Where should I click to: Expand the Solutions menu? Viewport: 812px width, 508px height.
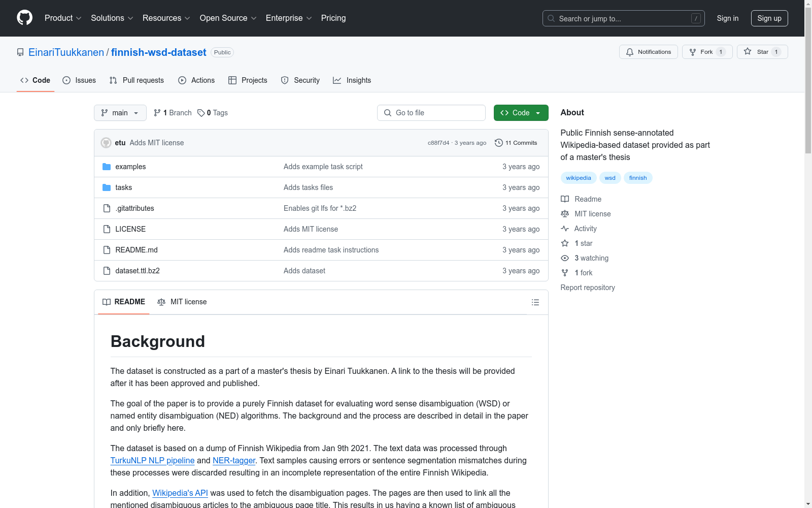coord(112,18)
